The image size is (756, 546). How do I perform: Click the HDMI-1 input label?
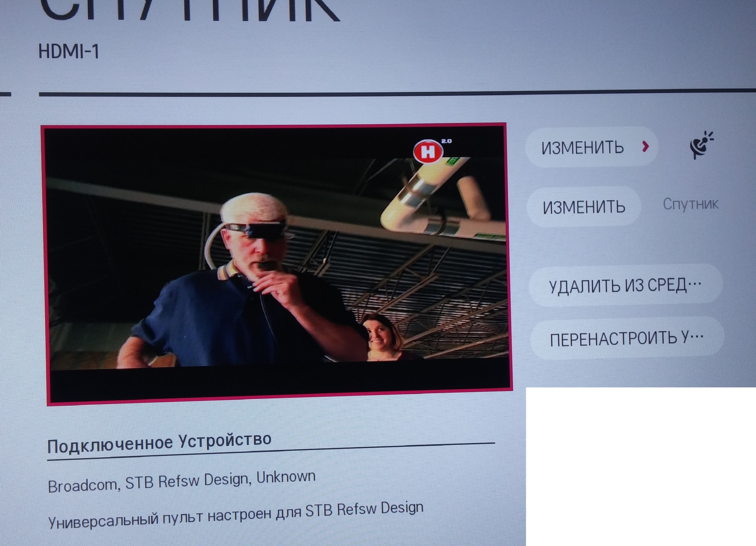coord(69,52)
